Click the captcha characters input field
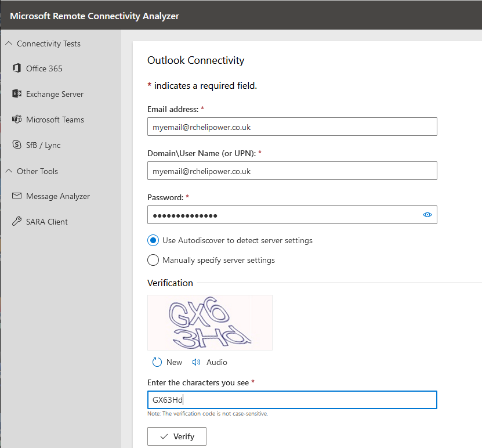This screenshot has height=448, width=482. [292, 400]
